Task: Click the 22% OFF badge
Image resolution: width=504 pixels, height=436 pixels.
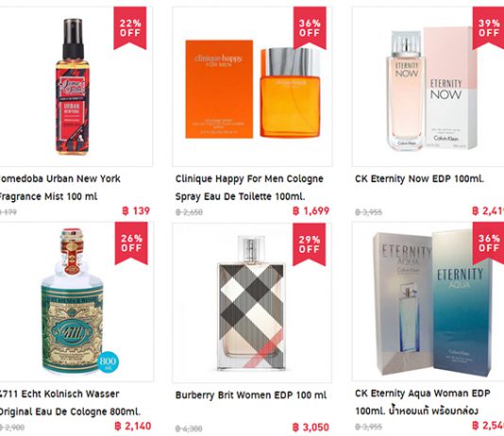Action: point(130,28)
